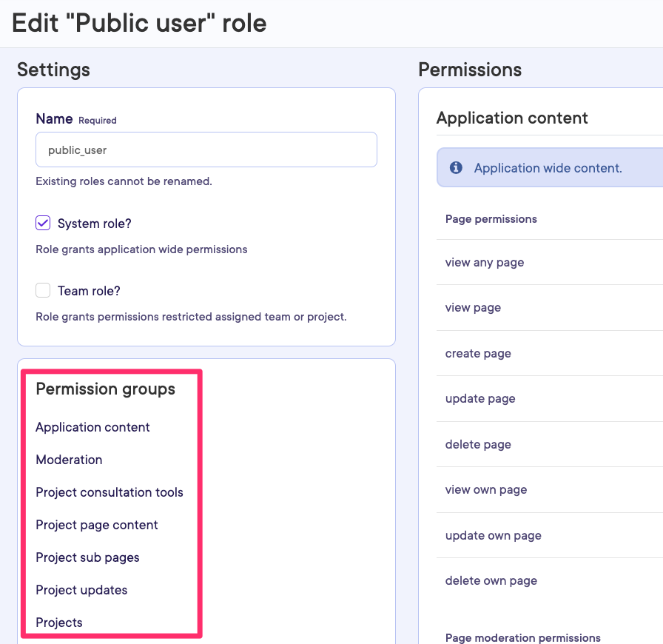Select the update page permission row

(480, 399)
